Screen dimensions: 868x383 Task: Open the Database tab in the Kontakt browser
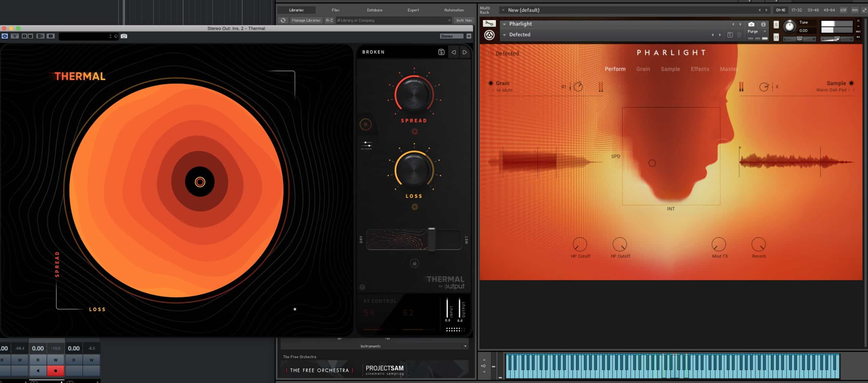[x=375, y=10]
